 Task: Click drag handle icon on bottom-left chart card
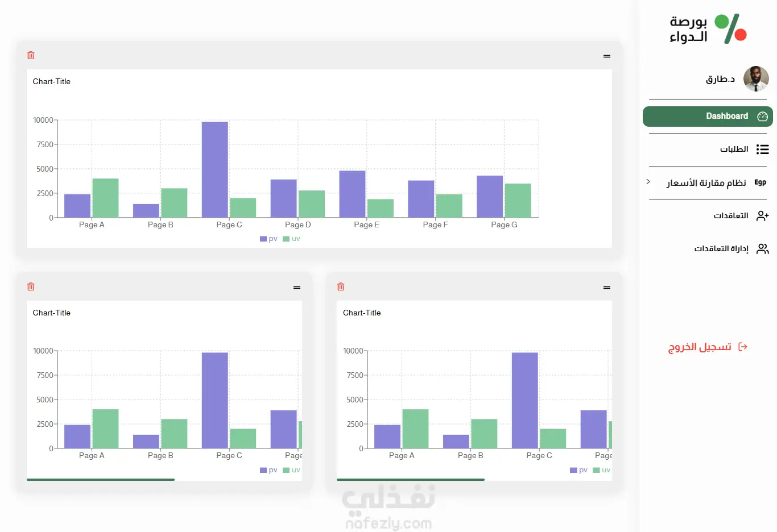coord(297,288)
